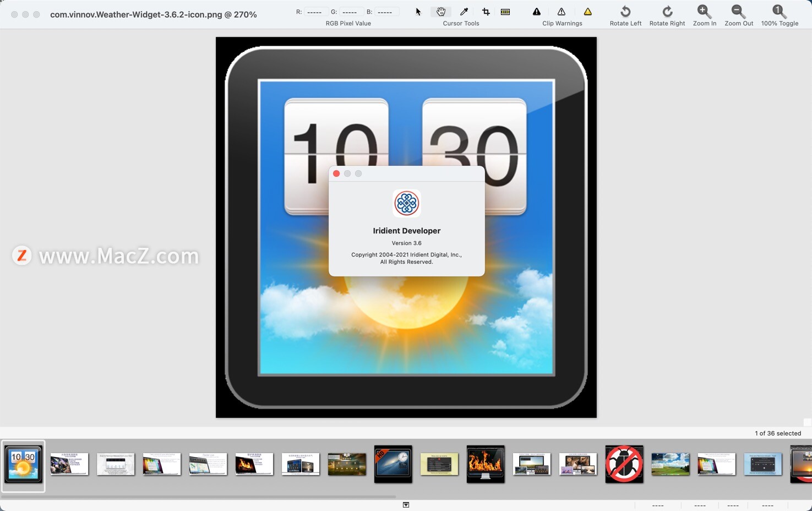The width and height of the screenshot is (812, 511).
Task: Pick the eyedropper sampler tool
Action: [x=464, y=12]
